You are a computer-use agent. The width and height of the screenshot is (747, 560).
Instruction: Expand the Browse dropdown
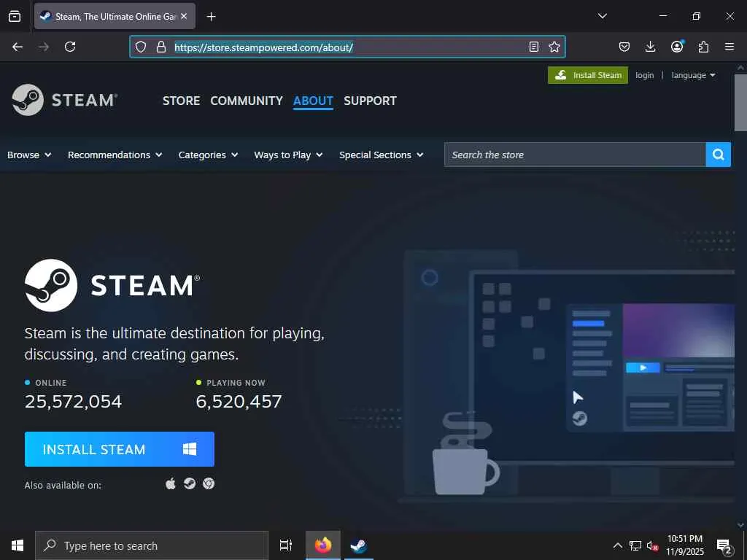pyautogui.click(x=29, y=155)
